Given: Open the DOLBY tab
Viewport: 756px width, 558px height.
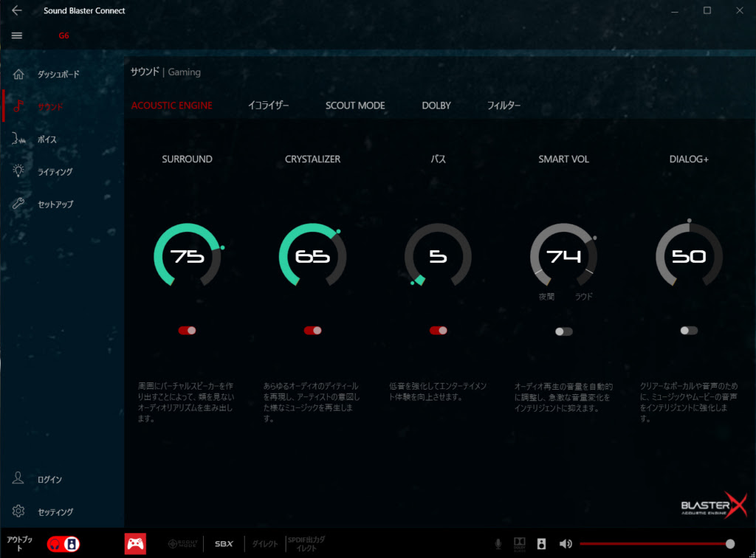Looking at the screenshot, I should click(x=436, y=106).
